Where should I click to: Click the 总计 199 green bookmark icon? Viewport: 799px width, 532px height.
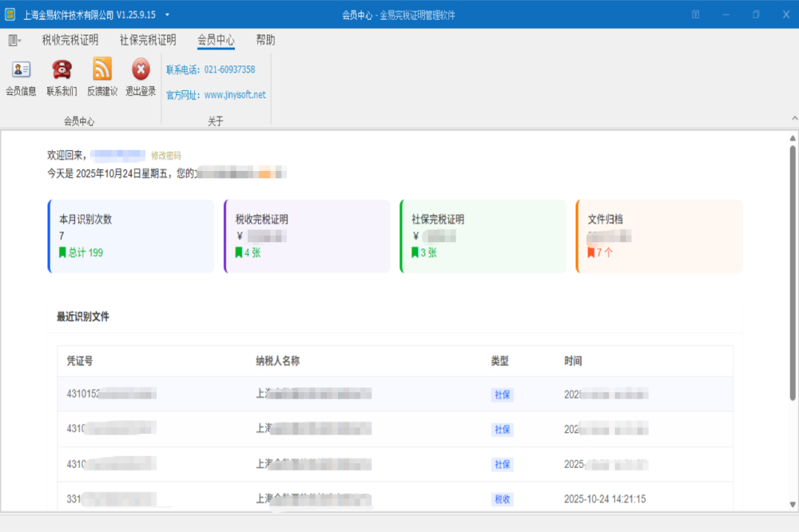tap(62, 252)
